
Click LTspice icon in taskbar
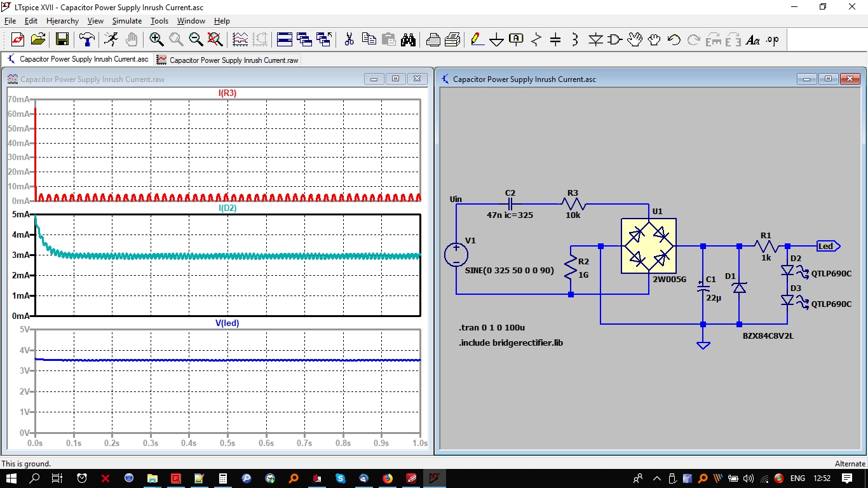click(x=435, y=478)
